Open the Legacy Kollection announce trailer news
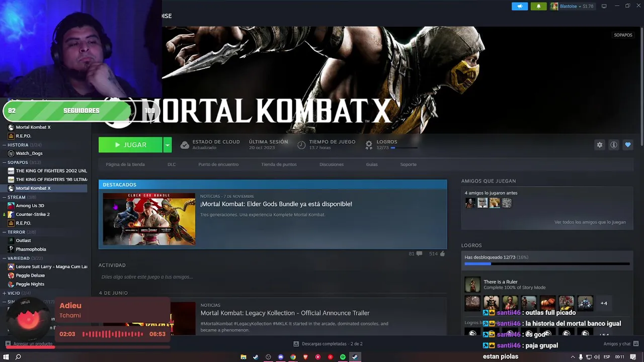The height and width of the screenshot is (362, 644). pyautogui.click(x=285, y=313)
